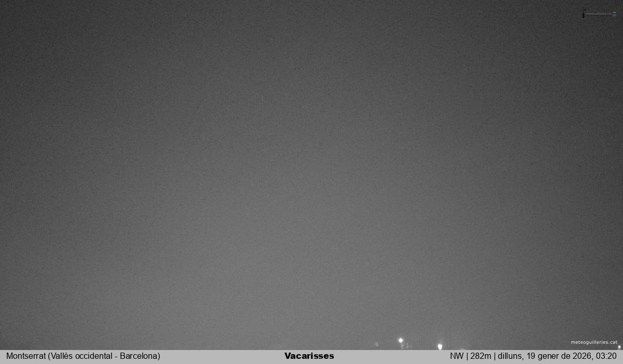Click the large glowing streetlight in the middle
Screen dimensions: 623x364
440,346
